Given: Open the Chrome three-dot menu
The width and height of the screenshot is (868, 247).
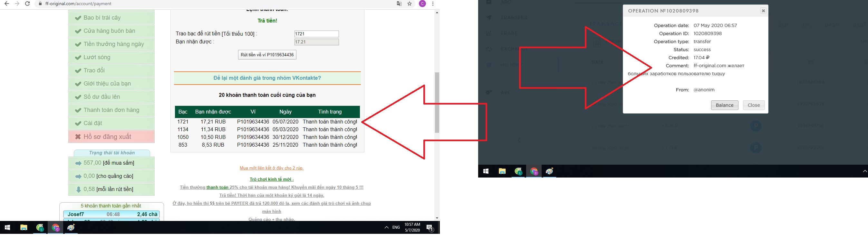Looking at the screenshot, I should pyautogui.click(x=433, y=4).
